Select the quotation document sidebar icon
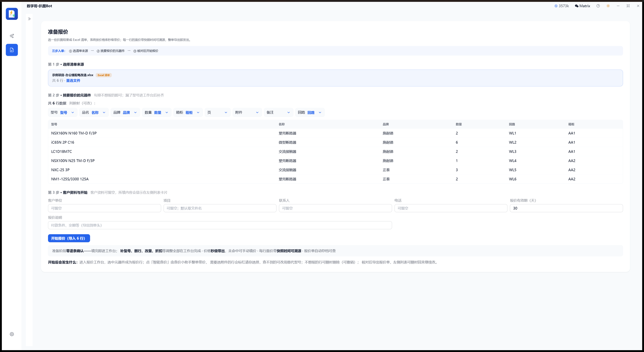This screenshot has width=644, height=352. 12,50
